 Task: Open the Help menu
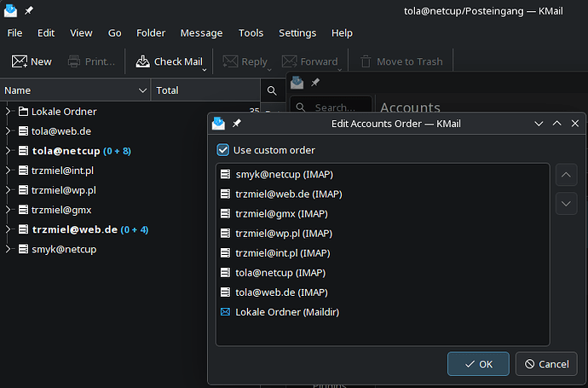pyautogui.click(x=342, y=33)
